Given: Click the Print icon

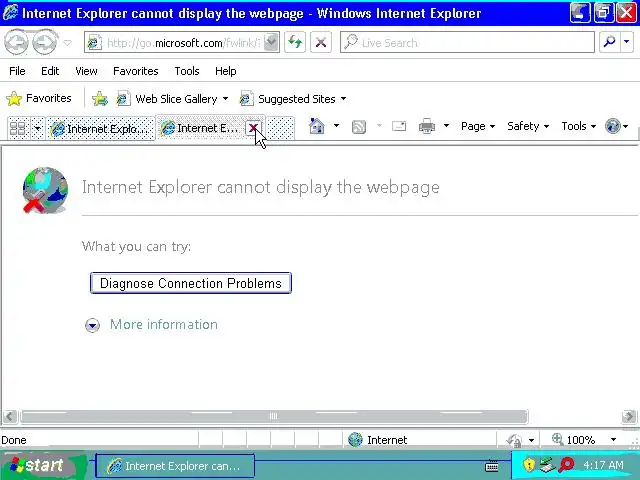Looking at the screenshot, I should click(427, 127).
